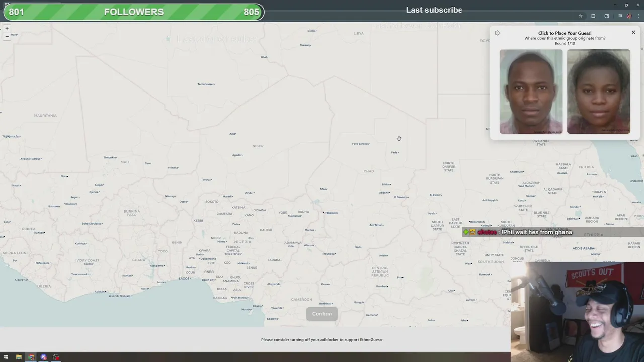Viewport: 644px width, 362px height.
Task: Place guess on GHANA label
Action: tap(138, 260)
